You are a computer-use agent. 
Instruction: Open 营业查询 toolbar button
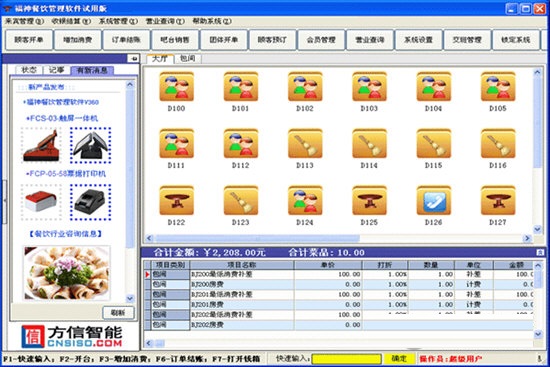[x=370, y=40]
